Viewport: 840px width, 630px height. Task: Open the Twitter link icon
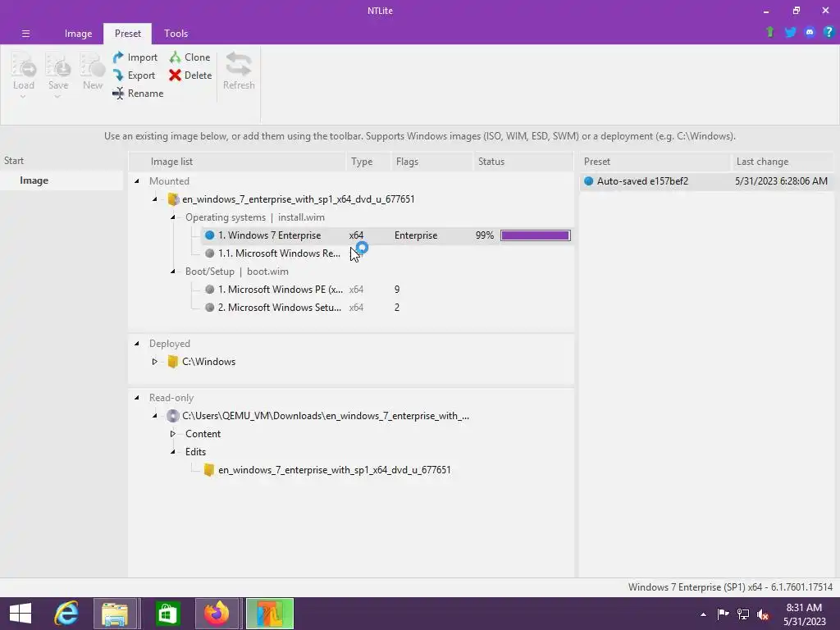pos(790,32)
